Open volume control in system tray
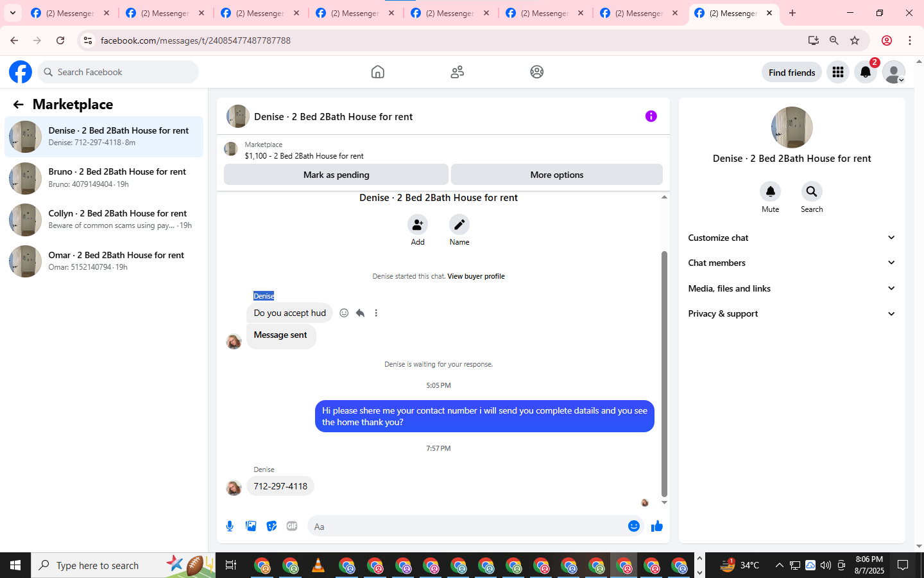 [826, 565]
